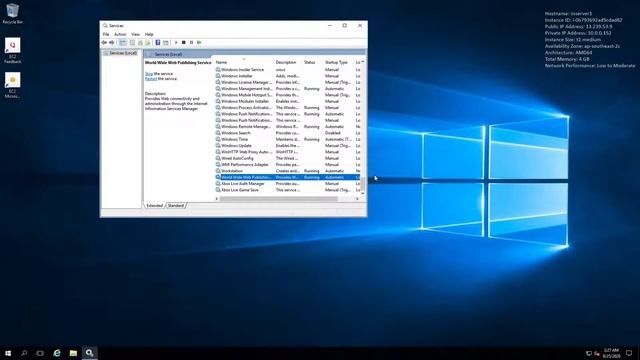Click the horizontal scrollbar of services list
Image resolution: width=640 pixels, height=360 pixels.
pyautogui.click(x=278, y=199)
